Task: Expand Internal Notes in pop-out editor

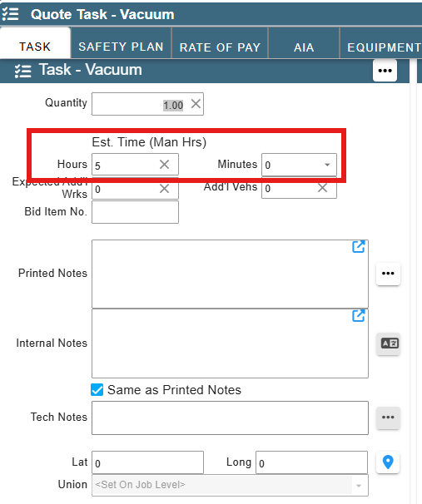Action: click(358, 316)
